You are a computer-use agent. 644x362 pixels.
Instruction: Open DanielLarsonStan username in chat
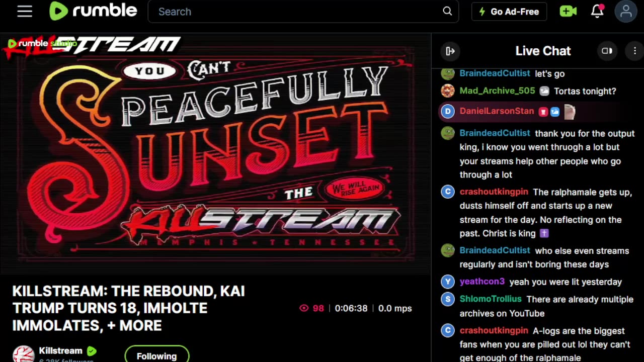point(497,111)
